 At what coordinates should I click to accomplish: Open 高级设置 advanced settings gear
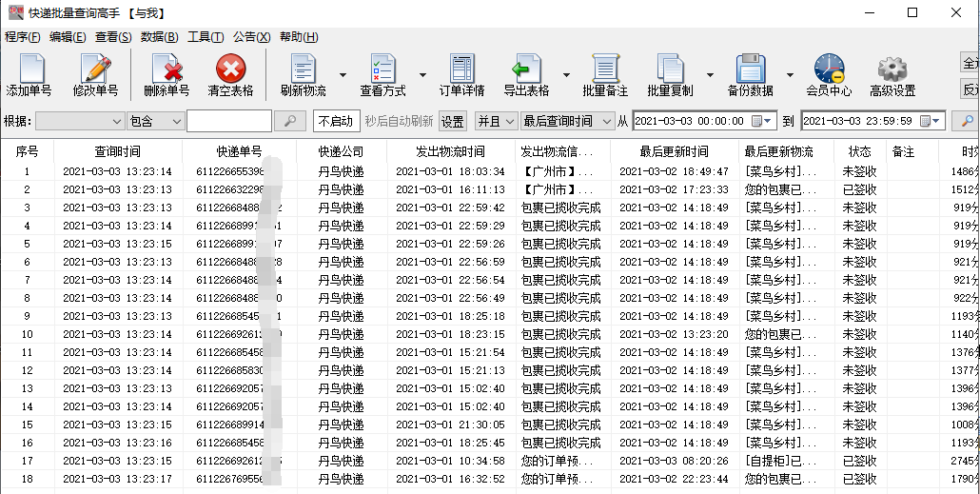[x=892, y=75]
